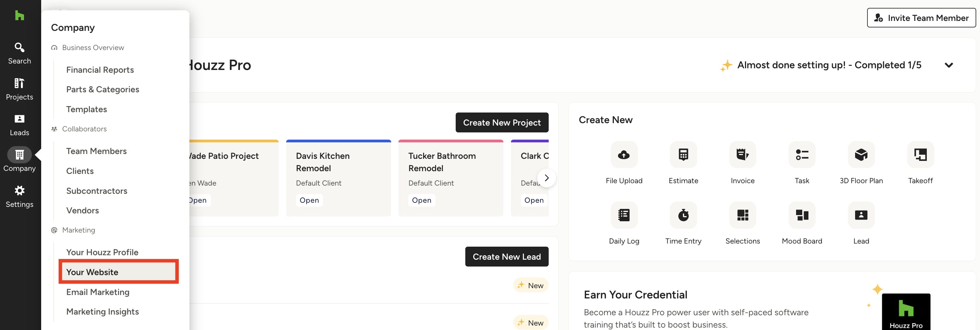This screenshot has height=330, width=980.
Task: Click the Houzz logo icon
Action: click(20, 15)
